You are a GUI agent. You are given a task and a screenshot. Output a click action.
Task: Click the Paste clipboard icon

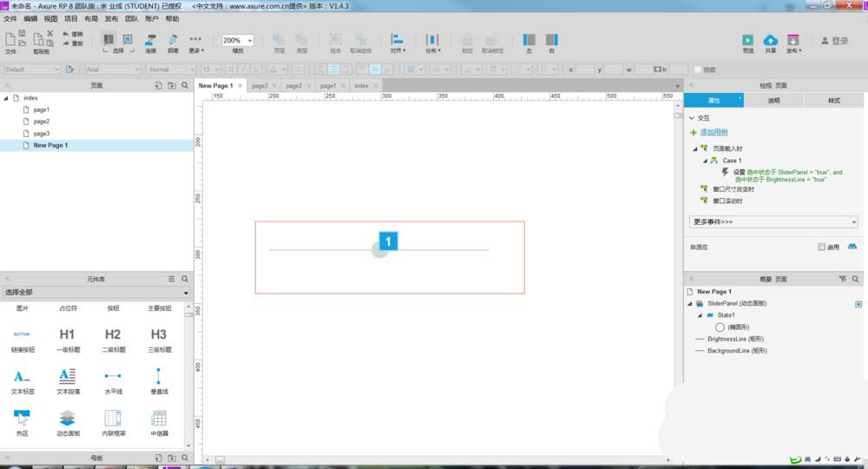pyautogui.click(x=38, y=39)
